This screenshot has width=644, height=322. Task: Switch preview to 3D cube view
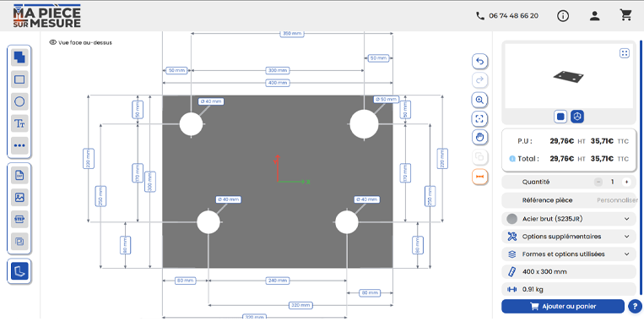(x=577, y=117)
